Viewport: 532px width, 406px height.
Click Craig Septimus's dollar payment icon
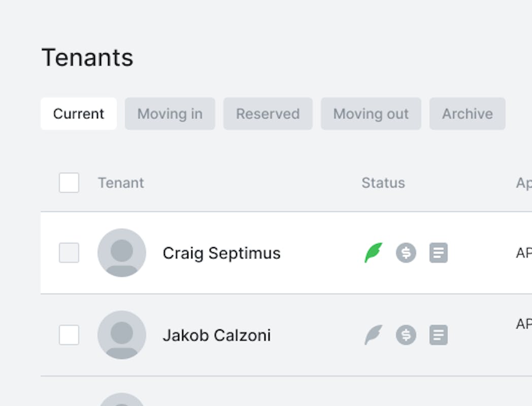[x=406, y=253]
